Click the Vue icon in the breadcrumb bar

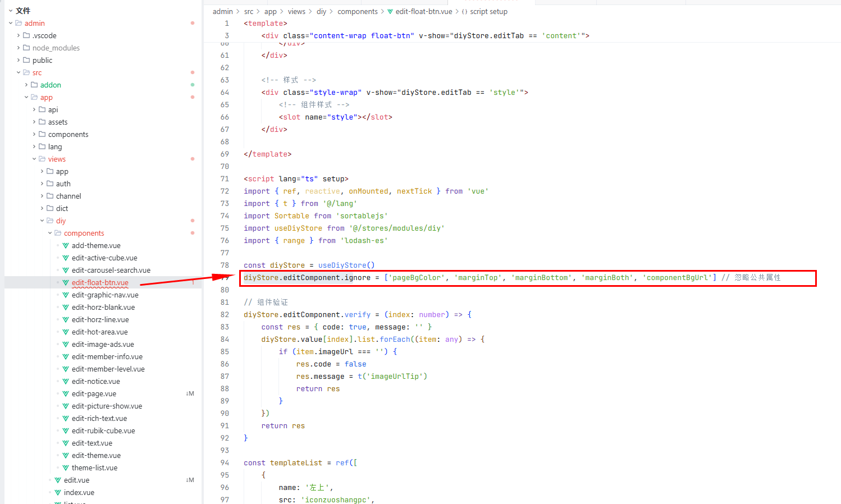pyautogui.click(x=390, y=12)
